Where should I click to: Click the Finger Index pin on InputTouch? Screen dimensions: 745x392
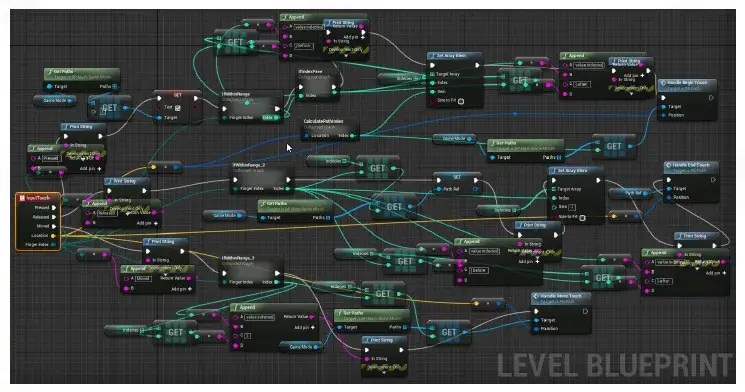coord(53,245)
